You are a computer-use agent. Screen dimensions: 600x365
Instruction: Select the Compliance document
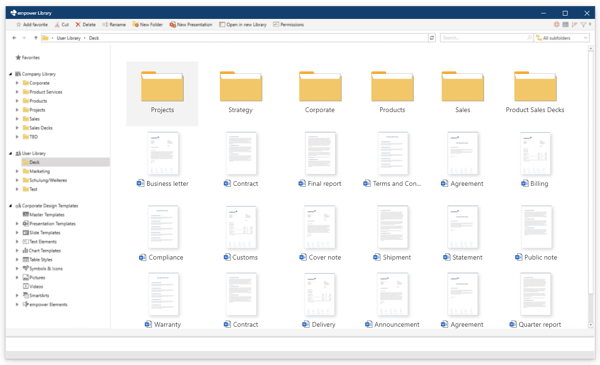tap(162, 233)
